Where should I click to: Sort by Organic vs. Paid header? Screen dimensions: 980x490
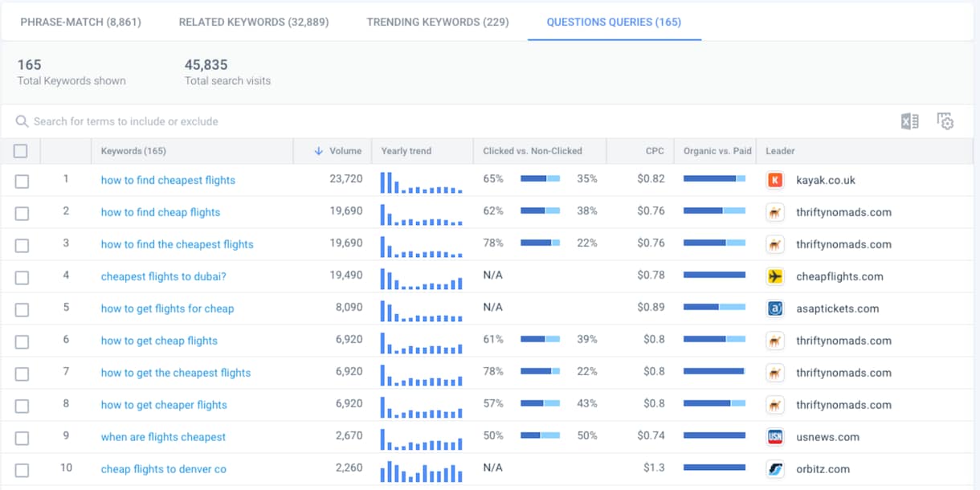coord(717,151)
